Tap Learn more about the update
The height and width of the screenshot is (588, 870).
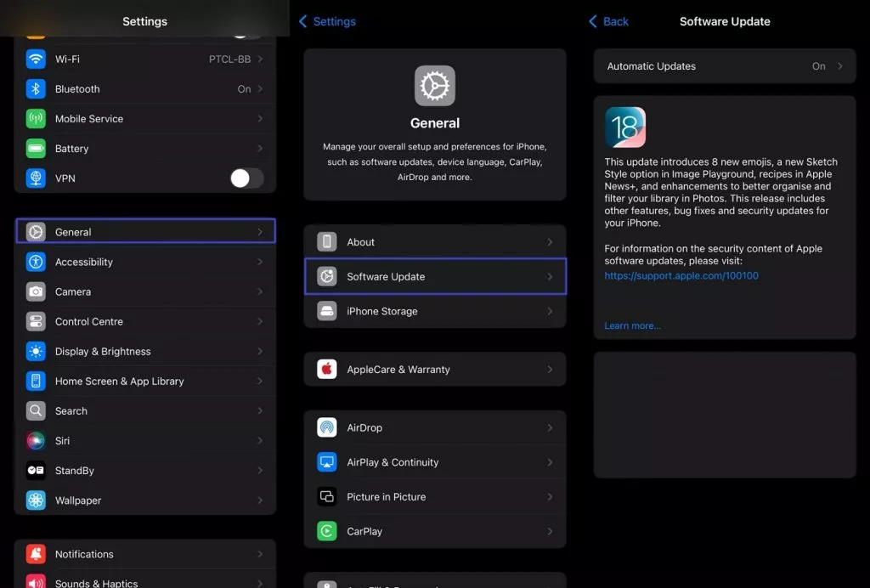pyautogui.click(x=632, y=325)
